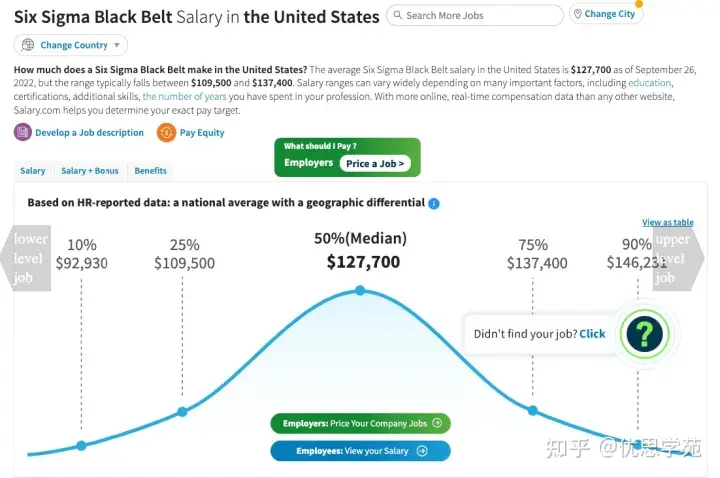Click the location pin icon beside Change City
The height and width of the screenshot is (478, 720).
point(578,14)
